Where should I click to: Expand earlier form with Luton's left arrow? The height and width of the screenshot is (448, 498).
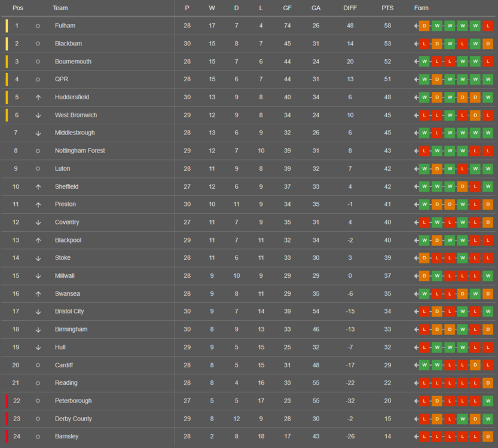416,169
